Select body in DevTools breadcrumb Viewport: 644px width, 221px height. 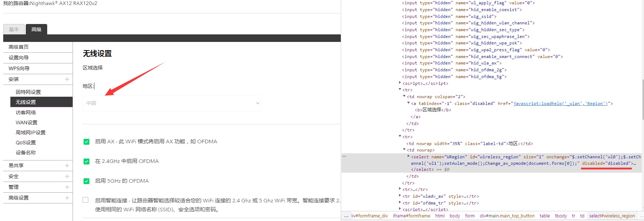455,216
